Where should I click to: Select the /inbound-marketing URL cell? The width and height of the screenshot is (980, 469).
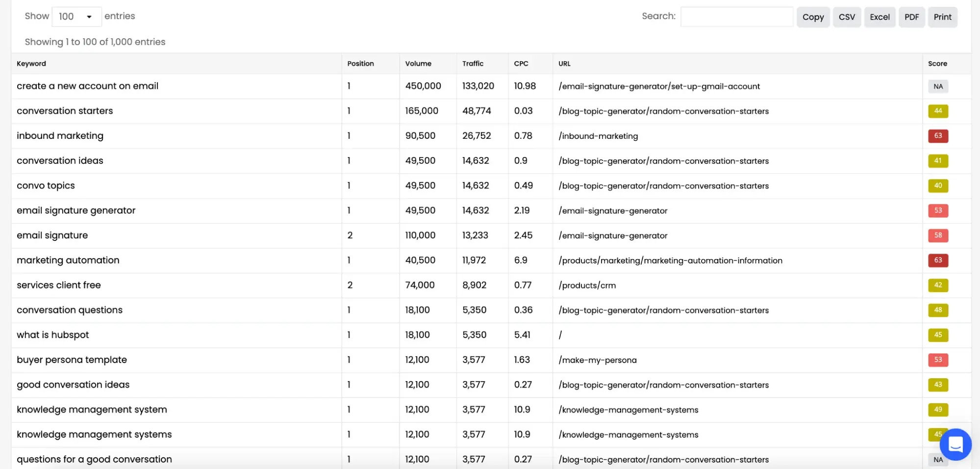[x=598, y=136]
